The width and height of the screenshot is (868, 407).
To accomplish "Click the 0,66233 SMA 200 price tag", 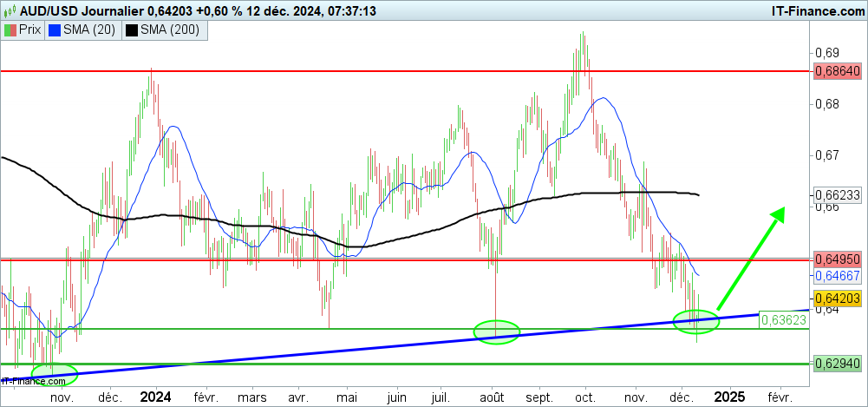I will tap(837, 194).
